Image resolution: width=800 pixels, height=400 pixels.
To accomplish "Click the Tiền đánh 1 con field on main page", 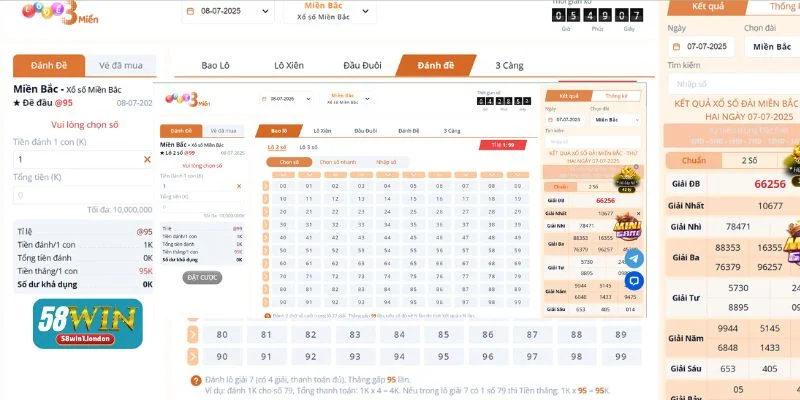I will click(x=83, y=160).
